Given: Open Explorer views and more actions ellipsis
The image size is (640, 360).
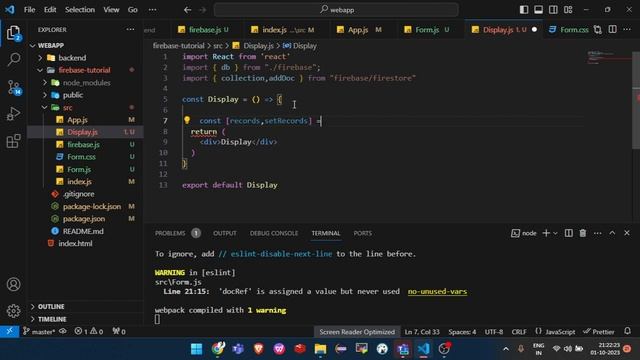Looking at the screenshot, I should pyautogui.click(x=130, y=29).
